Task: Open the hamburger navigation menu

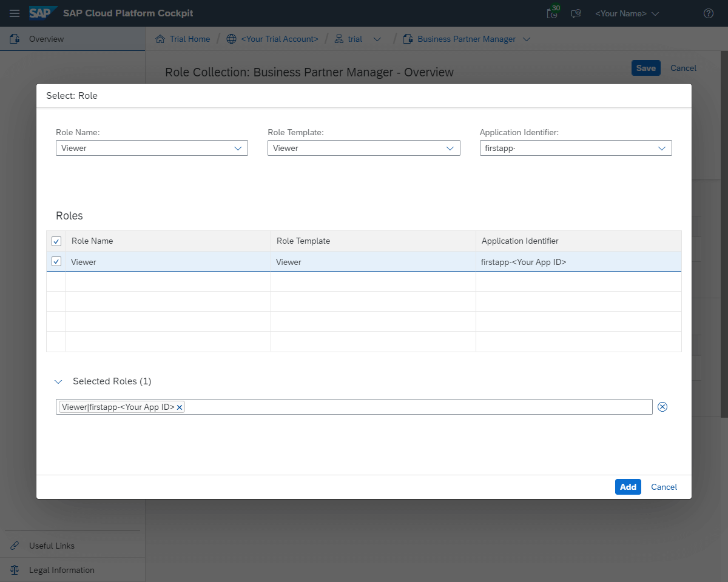Action: [15, 13]
